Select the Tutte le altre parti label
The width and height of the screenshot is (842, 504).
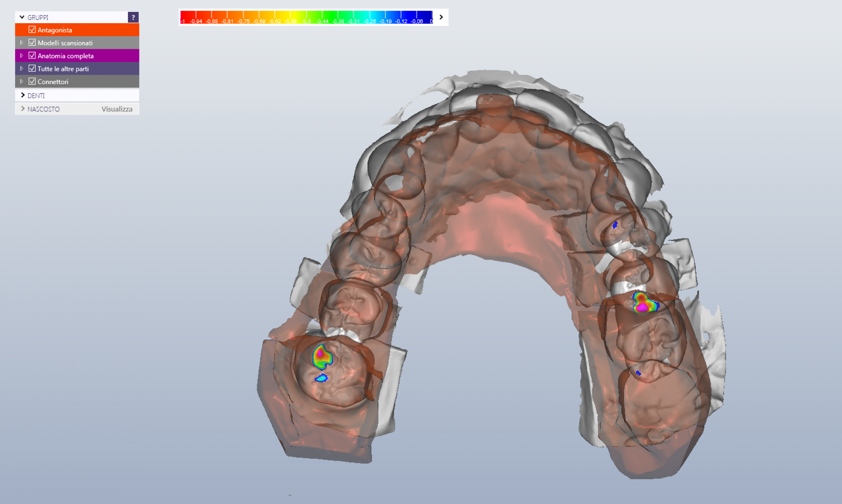point(63,69)
